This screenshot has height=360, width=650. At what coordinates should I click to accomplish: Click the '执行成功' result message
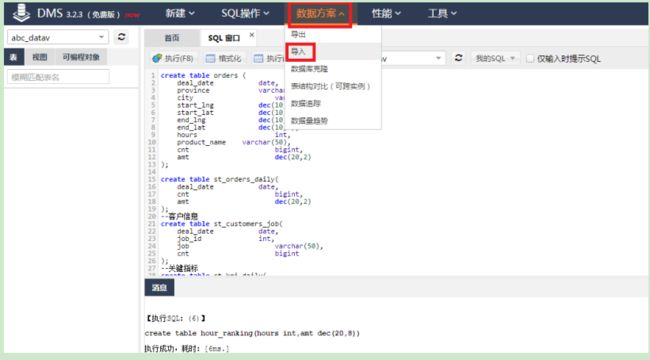click(187, 348)
